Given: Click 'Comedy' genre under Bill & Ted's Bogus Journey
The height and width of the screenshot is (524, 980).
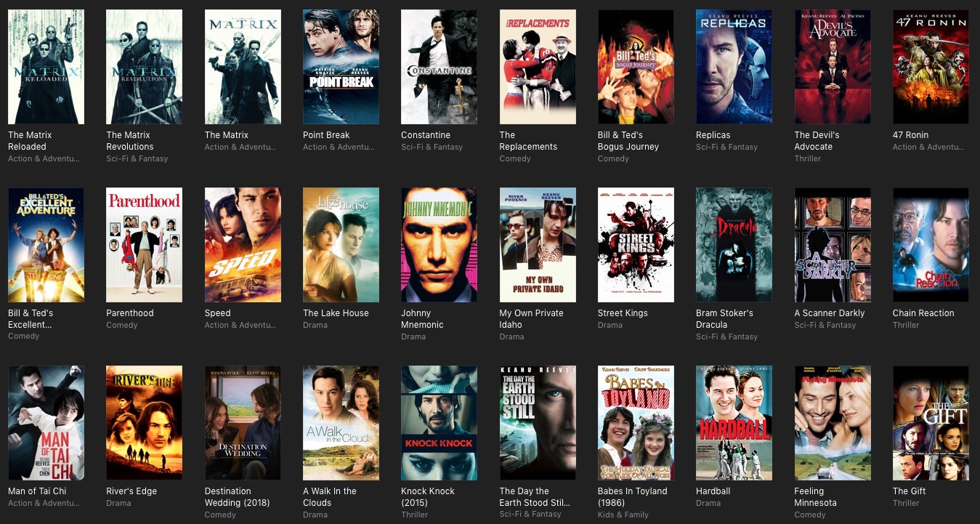Looking at the screenshot, I should click(x=613, y=158).
